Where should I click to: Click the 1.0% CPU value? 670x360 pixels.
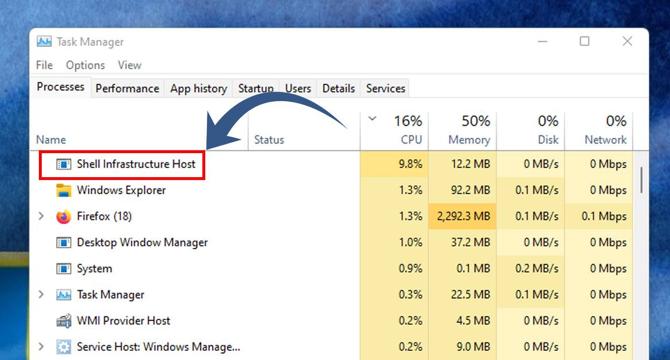pos(410,243)
